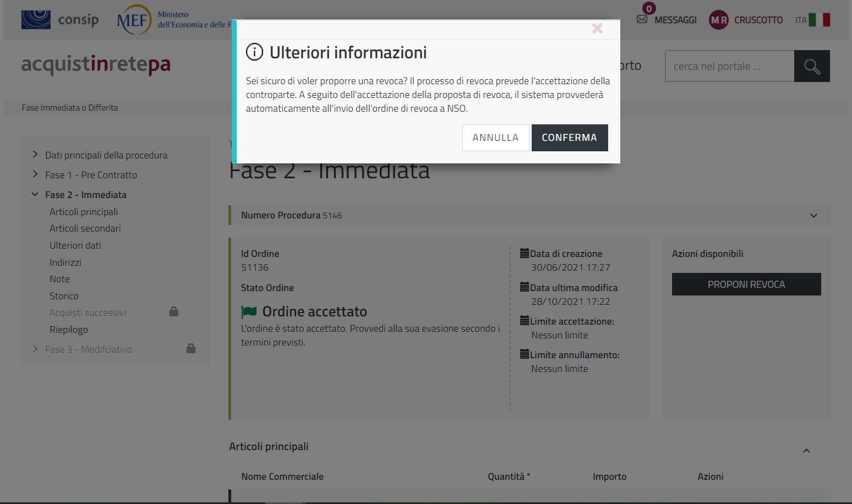
Task: Click the PROPONI REVOCA button
Action: [746, 284]
